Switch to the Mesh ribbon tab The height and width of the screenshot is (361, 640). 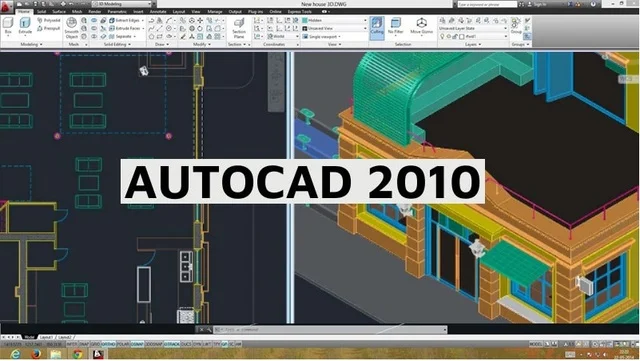77,11
